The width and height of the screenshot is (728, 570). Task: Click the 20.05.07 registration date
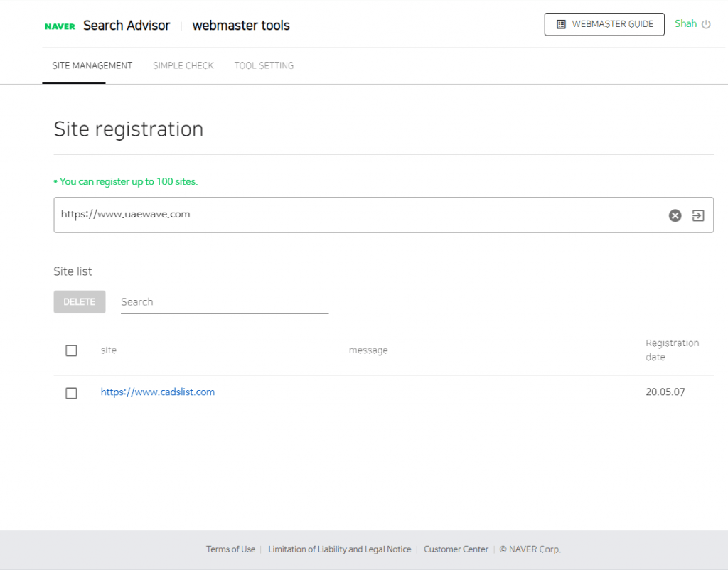coord(665,392)
